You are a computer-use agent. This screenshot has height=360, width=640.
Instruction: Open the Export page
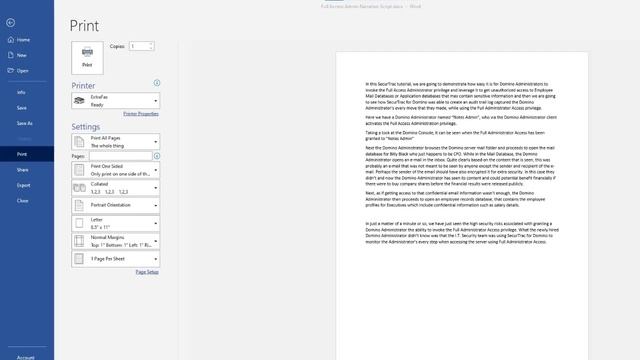coord(23,185)
